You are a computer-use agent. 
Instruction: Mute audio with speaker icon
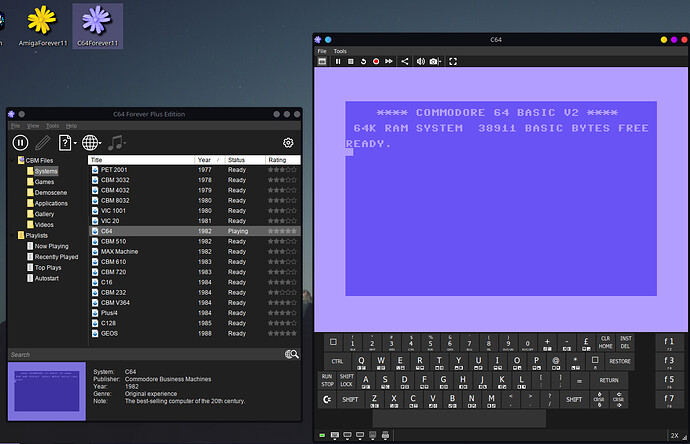coord(421,62)
